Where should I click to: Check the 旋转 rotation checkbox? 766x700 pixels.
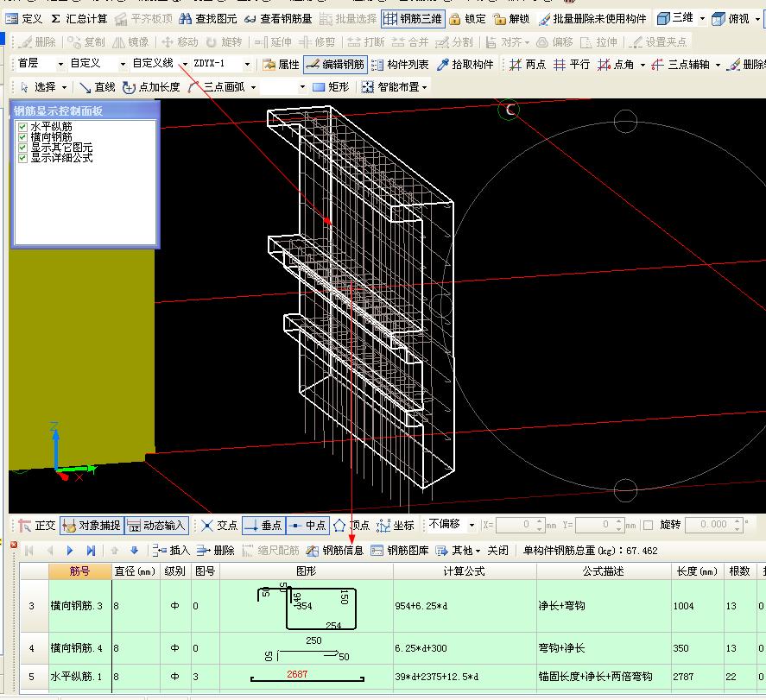pyautogui.click(x=649, y=526)
